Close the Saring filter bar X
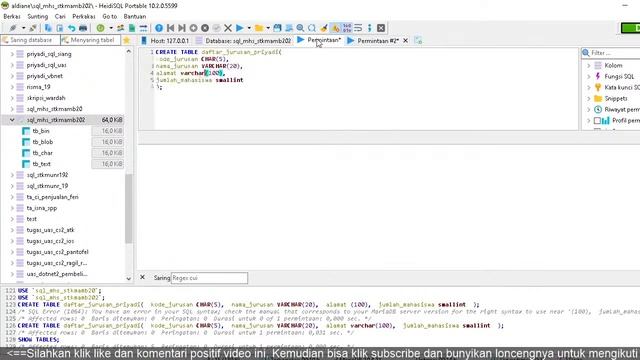Viewport: 640px width, 360px height. [x=142, y=278]
